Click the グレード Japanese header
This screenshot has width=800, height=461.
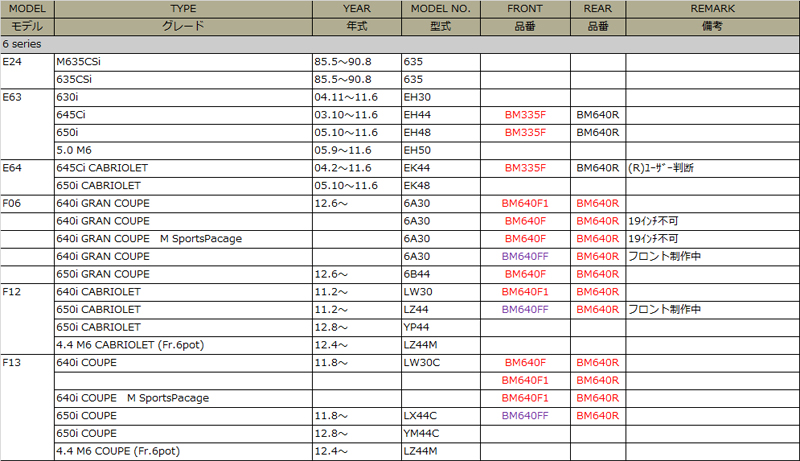coord(183,27)
